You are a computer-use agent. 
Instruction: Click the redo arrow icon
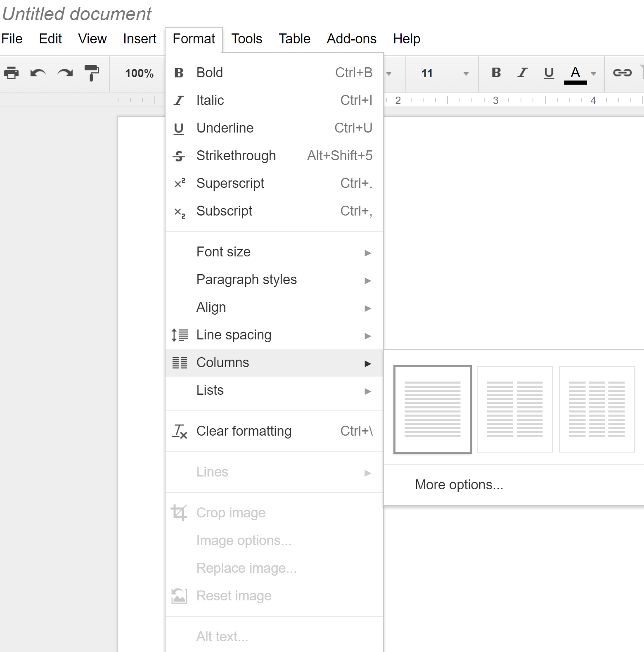click(65, 73)
